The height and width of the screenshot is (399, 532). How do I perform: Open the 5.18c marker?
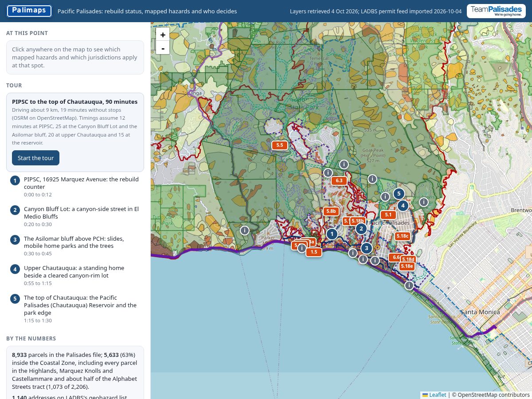coord(402,236)
